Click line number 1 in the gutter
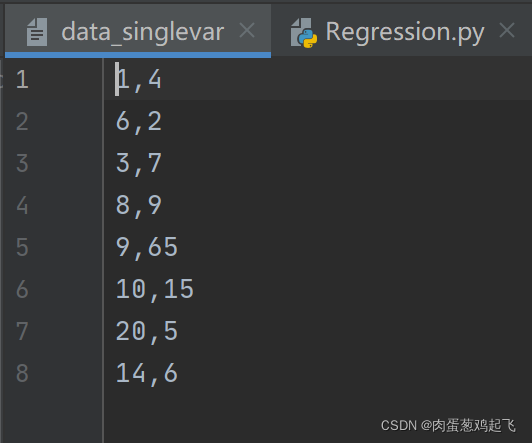The width and height of the screenshot is (532, 443). coord(22,80)
